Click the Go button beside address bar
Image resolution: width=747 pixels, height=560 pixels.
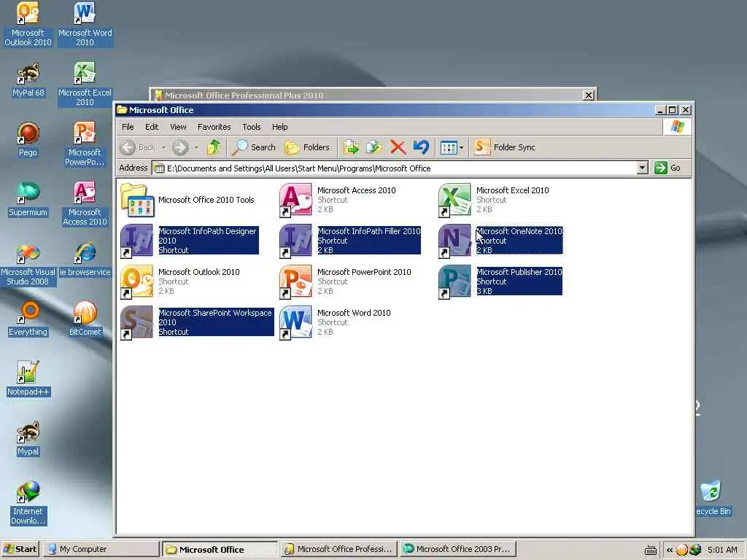coord(668,168)
